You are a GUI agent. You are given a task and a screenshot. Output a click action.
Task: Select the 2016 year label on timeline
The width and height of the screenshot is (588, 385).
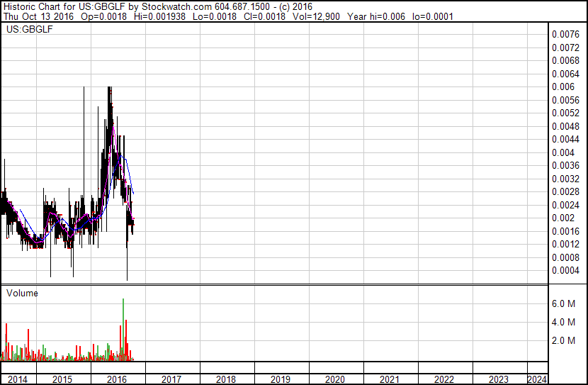(x=116, y=379)
